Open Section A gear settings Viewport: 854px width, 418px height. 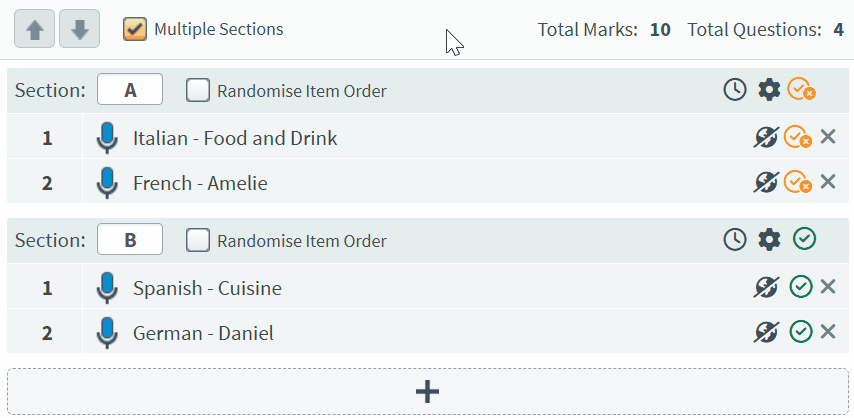coord(768,90)
